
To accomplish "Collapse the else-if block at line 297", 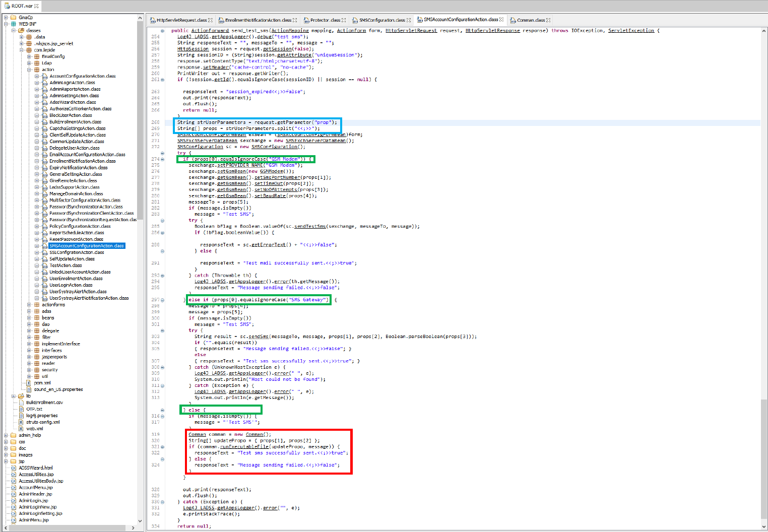I will (162, 300).
